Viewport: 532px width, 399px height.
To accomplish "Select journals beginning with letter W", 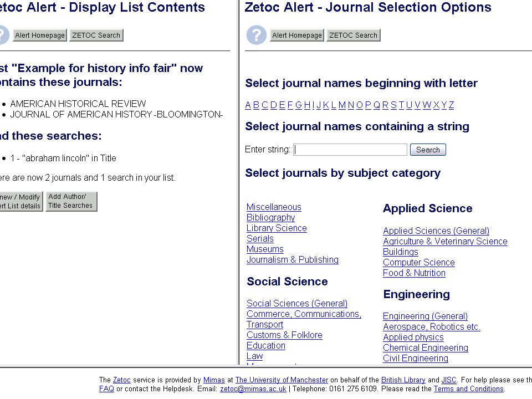I will 427,105.
